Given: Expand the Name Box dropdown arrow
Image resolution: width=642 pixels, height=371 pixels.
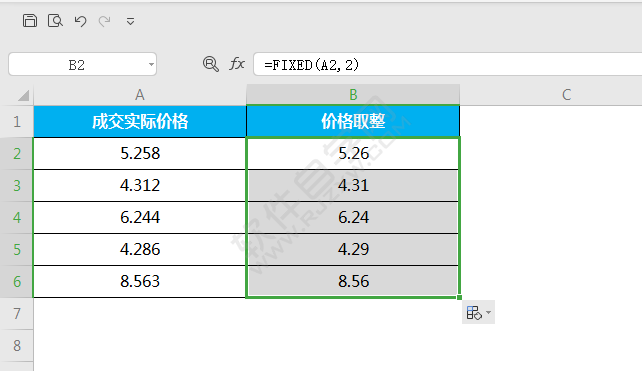Looking at the screenshot, I should pos(151,64).
